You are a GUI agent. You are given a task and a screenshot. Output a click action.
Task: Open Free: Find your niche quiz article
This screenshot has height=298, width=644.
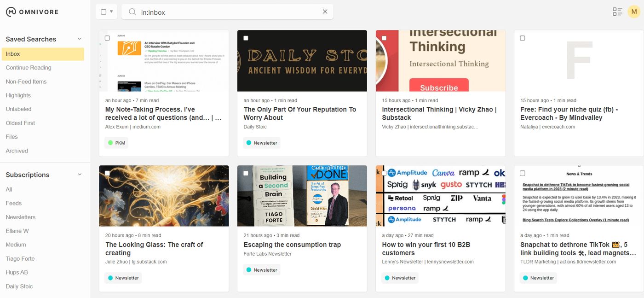(569, 113)
